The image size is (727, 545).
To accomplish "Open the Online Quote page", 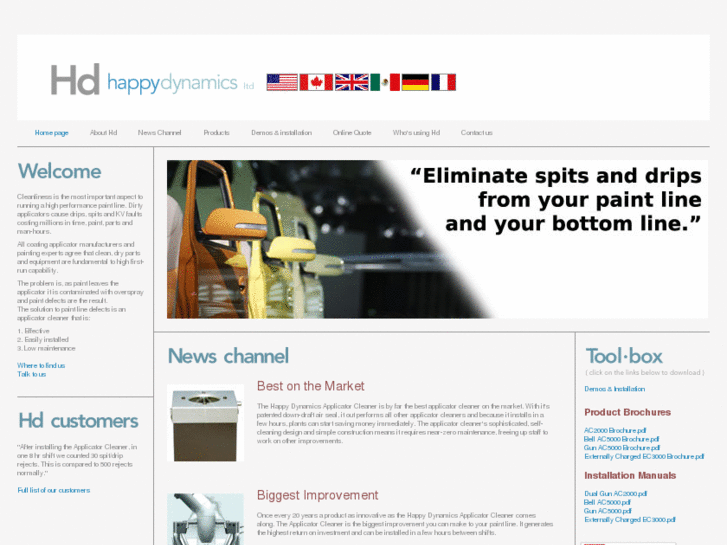I will pos(352,133).
